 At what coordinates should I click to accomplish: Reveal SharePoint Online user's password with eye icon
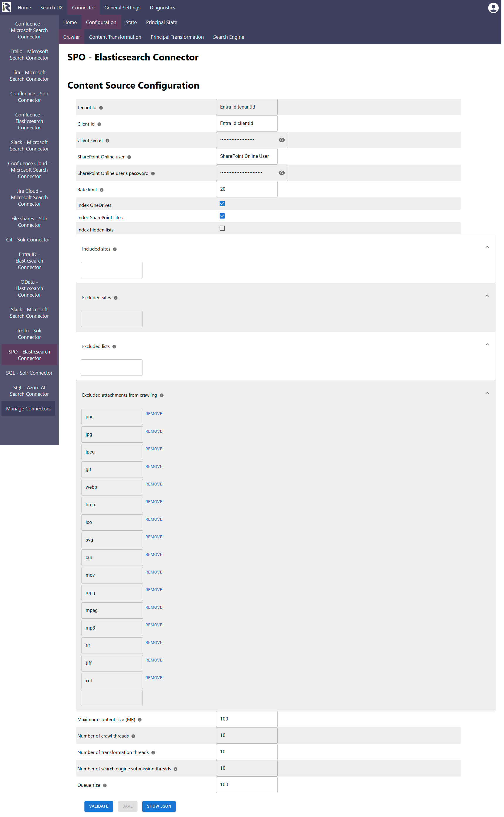[282, 173]
